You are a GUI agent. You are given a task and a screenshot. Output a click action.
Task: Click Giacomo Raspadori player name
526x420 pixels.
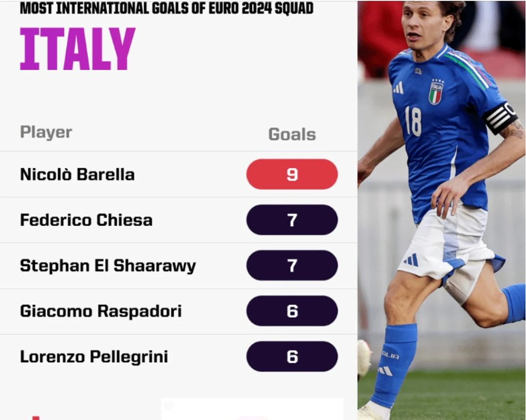(101, 311)
